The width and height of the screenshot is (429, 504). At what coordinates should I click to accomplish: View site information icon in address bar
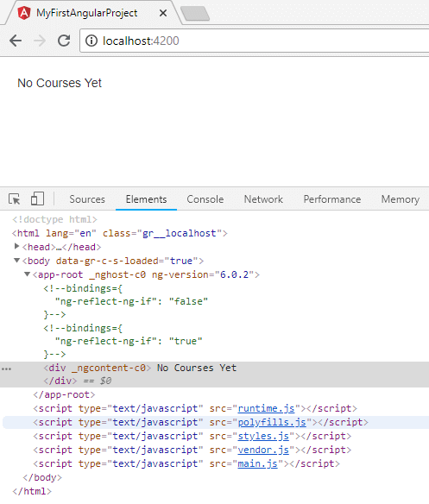(x=91, y=41)
